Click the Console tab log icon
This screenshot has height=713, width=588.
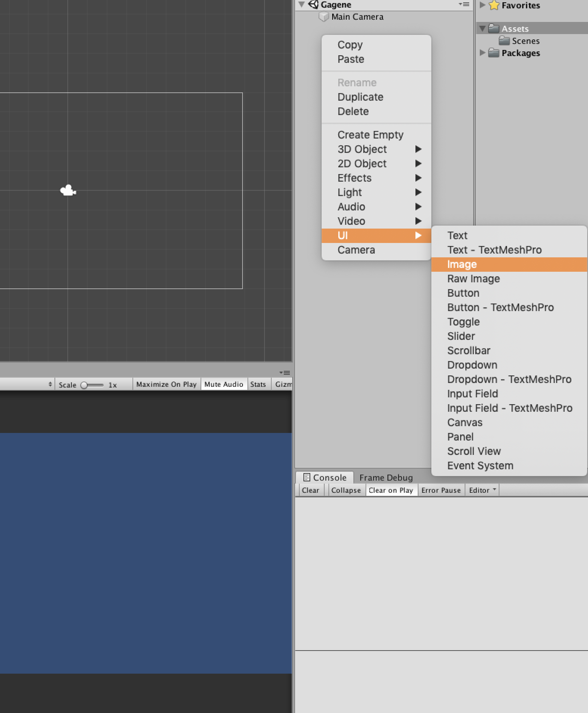tap(307, 477)
